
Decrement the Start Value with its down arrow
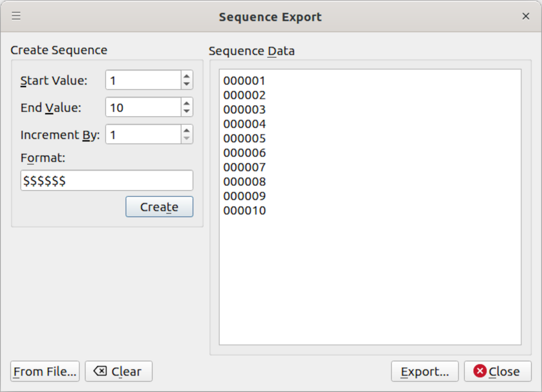tap(187, 84)
